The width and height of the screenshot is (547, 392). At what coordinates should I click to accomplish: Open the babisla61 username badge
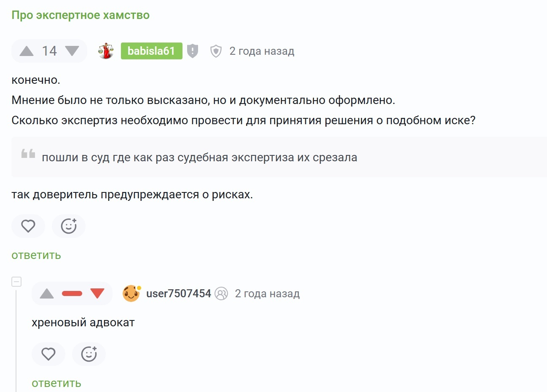click(151, 51)
